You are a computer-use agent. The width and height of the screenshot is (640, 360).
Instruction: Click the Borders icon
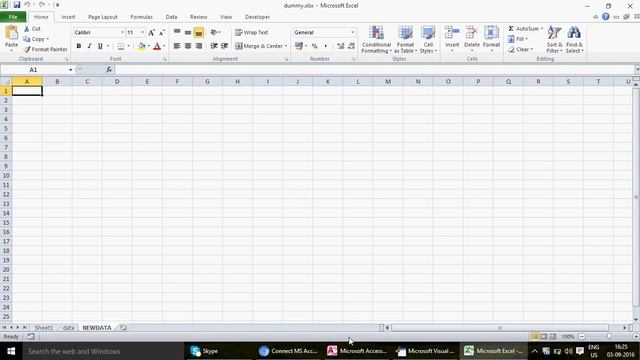tap(121, 46)
